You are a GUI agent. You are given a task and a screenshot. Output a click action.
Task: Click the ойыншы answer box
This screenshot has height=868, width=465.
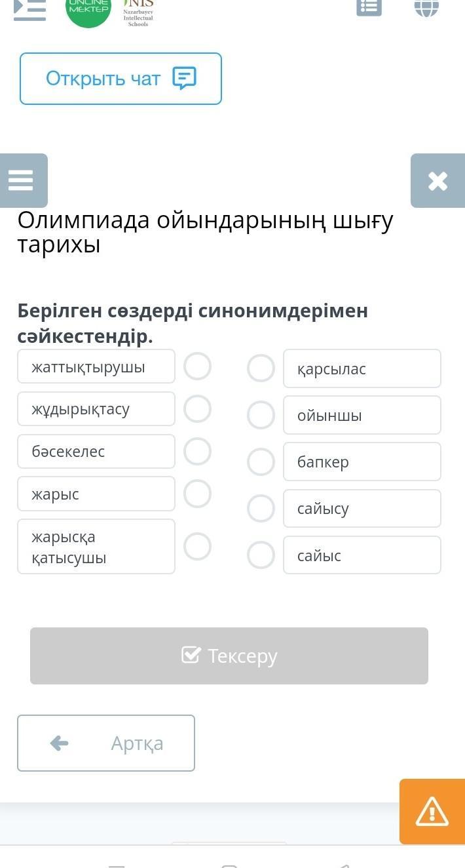click(362, 415)
